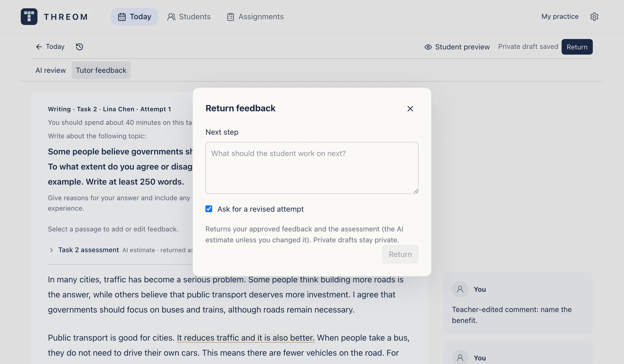Go back to Today with arrow link

coord(50,47)
